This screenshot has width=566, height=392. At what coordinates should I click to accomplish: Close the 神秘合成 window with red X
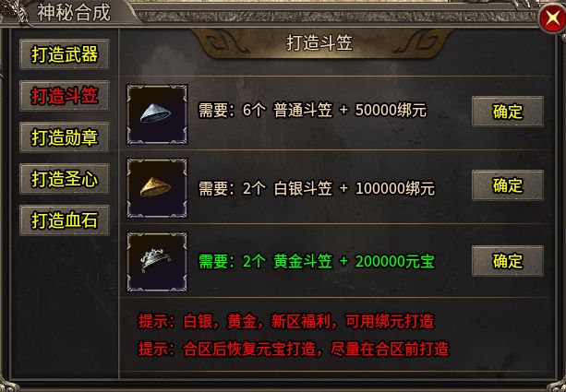tap(552, 18)
